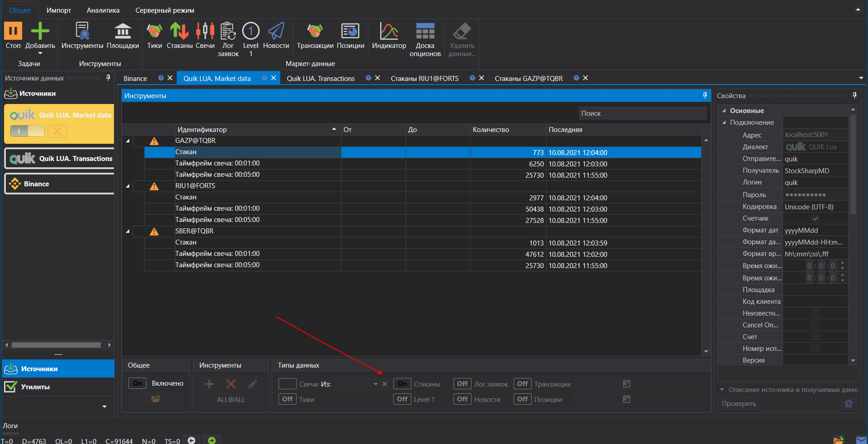Click Удалить данные eraser icon

coord(462,31)
